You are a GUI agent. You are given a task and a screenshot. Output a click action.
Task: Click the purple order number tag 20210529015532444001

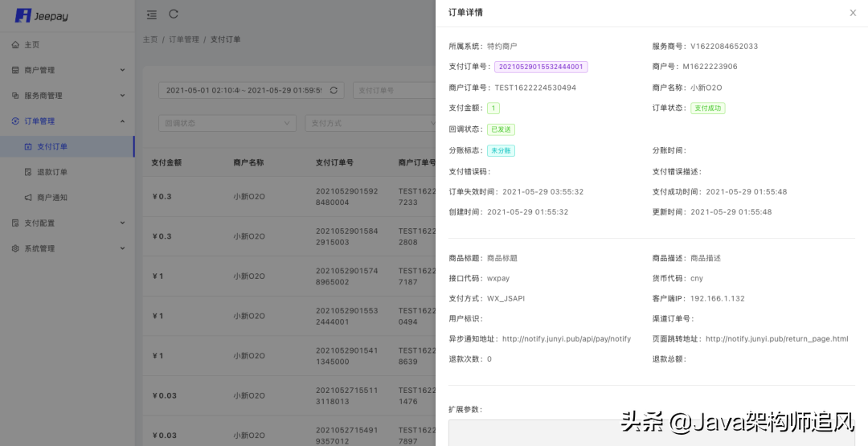click(x=541, y=67)
